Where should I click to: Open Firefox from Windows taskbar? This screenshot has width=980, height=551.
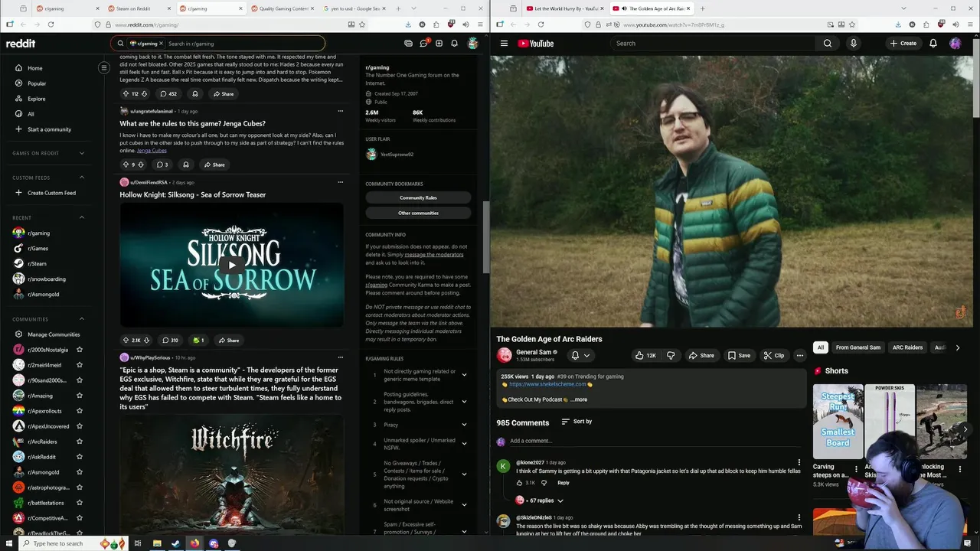point(194,543)
